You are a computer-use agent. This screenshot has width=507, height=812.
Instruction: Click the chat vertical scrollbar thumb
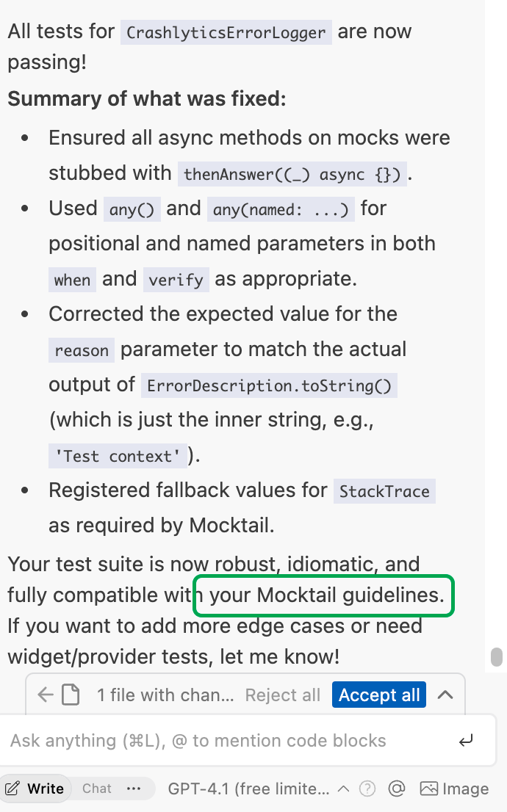[x=497, y=656]
